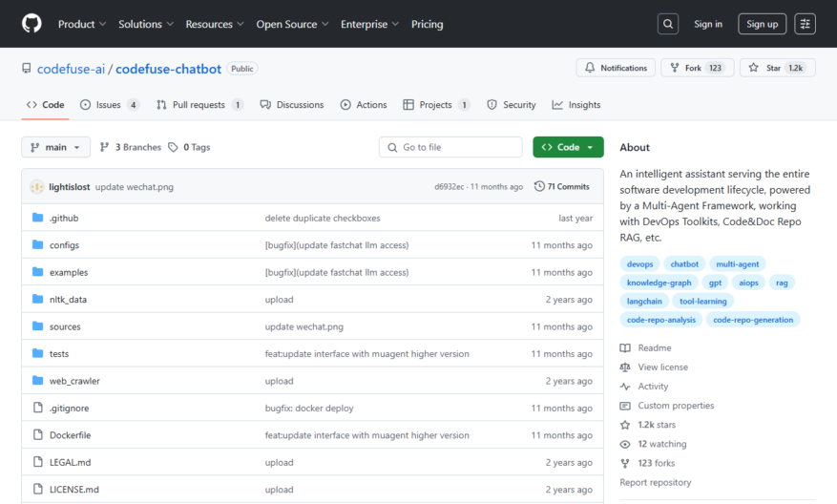Click the .gitignore file icon
Screen dimensions: 837x504
[37, 408]
